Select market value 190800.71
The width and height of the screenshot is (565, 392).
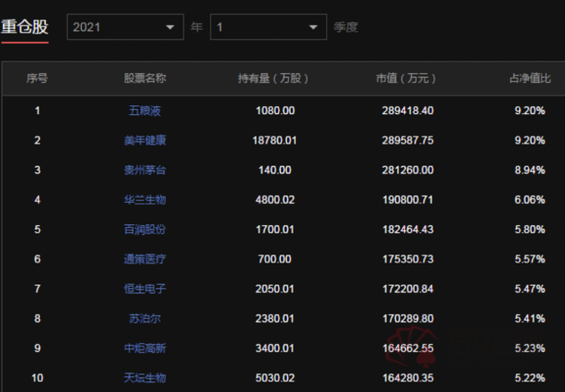408,200
